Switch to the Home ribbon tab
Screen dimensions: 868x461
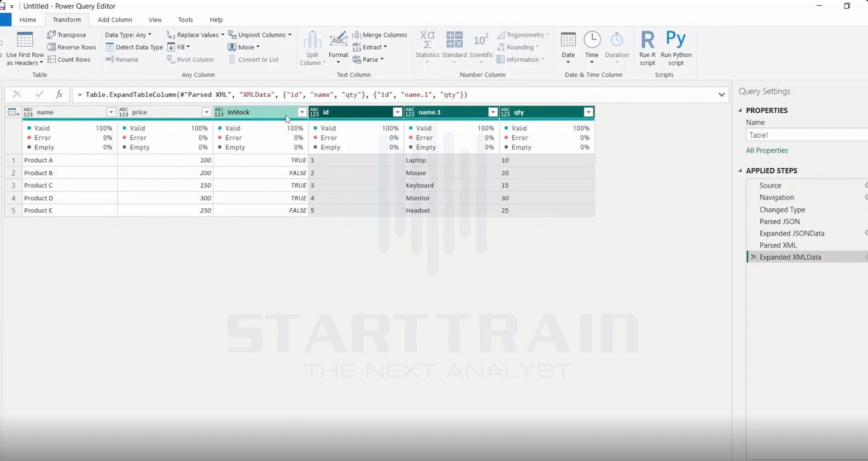[28, 20]
